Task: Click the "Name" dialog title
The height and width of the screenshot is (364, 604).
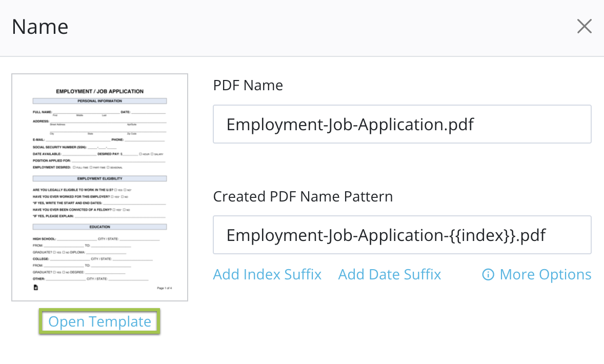Action: (x=40, y=27)
